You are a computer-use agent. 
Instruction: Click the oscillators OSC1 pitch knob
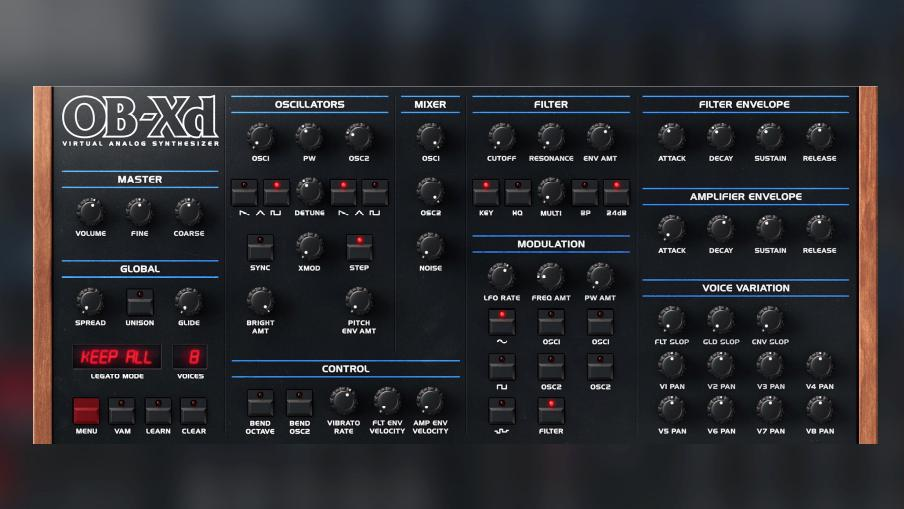pyautogui.click(x=260, y=137)
